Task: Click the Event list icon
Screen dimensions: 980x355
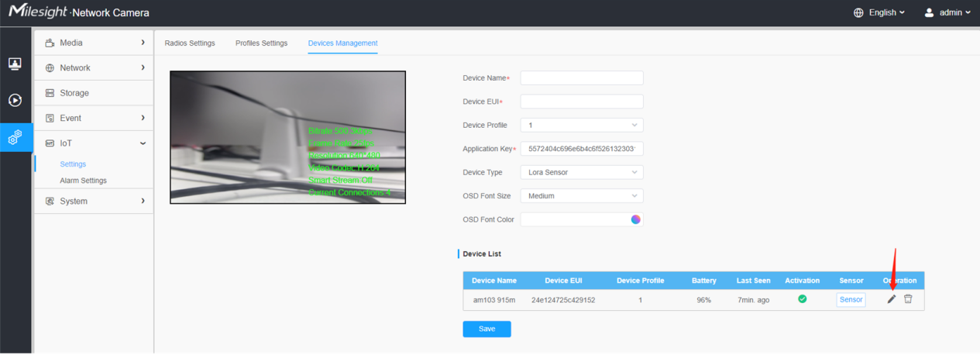Action: tap(50, 118)
